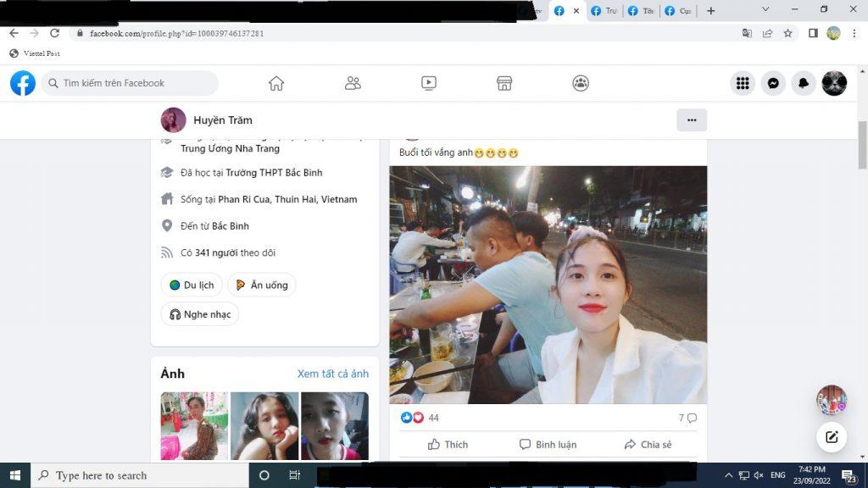
Task: Open the Marketplace icon
Action: point(504,83)
